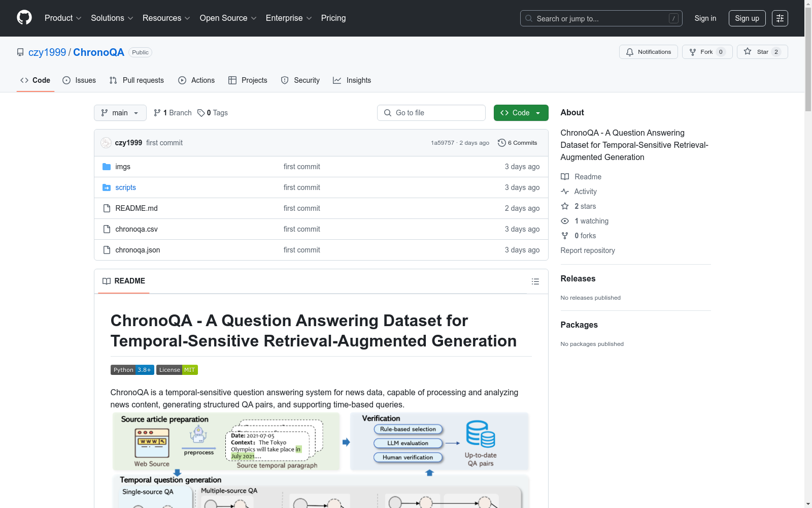Open the command palette icon button
812x508 pixels.
click(x=780, y=18)
